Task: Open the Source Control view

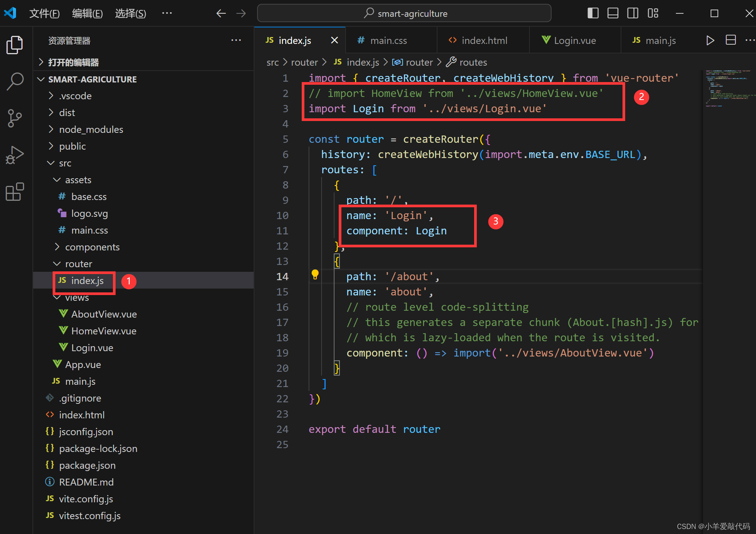Action: tap(15, 118)
